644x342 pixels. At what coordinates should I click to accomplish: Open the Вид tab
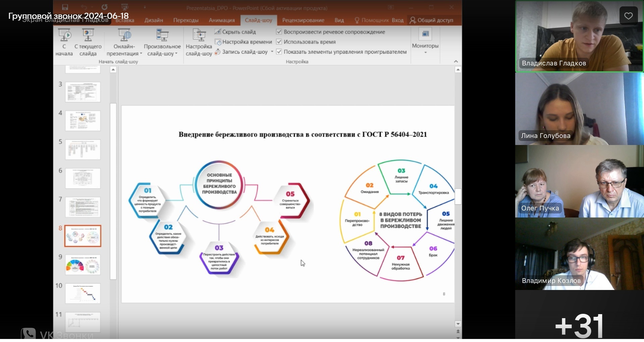(x=339, y=20)
